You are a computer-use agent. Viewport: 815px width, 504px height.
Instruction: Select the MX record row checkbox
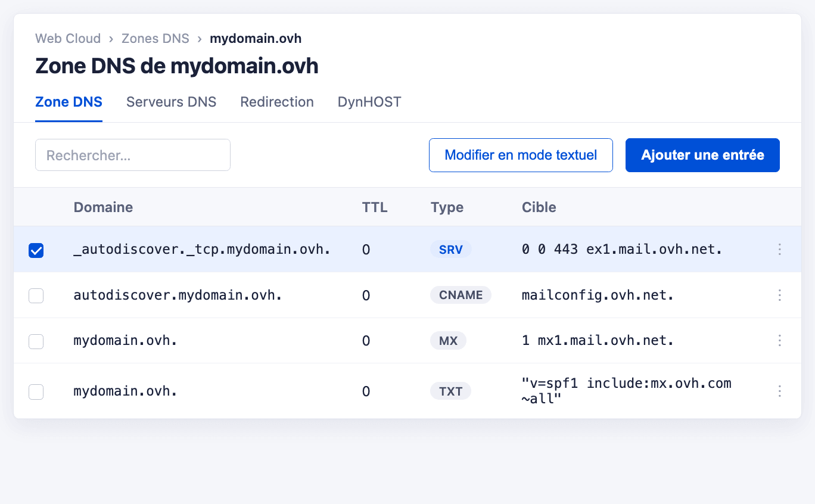tap(36, 341)
